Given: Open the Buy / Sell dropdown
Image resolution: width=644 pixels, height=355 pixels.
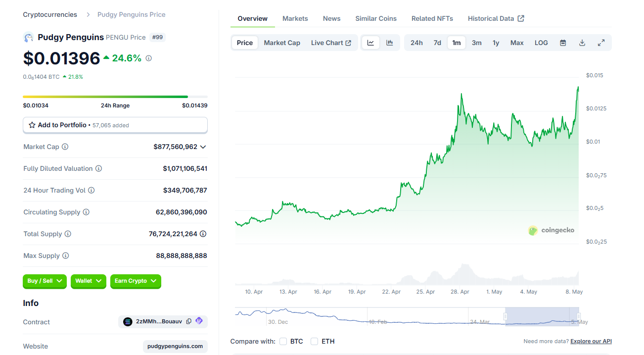Looking at the screenshot, I should pyautogui.click(x=45, y=281).
